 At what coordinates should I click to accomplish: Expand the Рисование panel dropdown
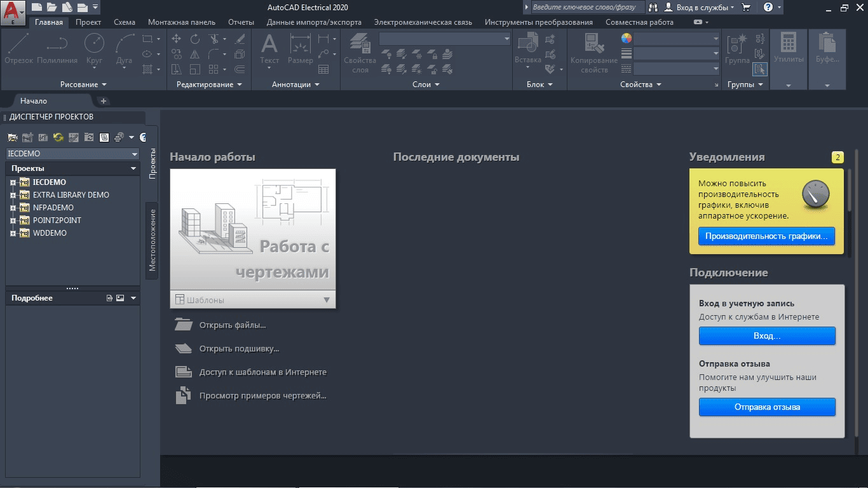click(x=84, y=85)
